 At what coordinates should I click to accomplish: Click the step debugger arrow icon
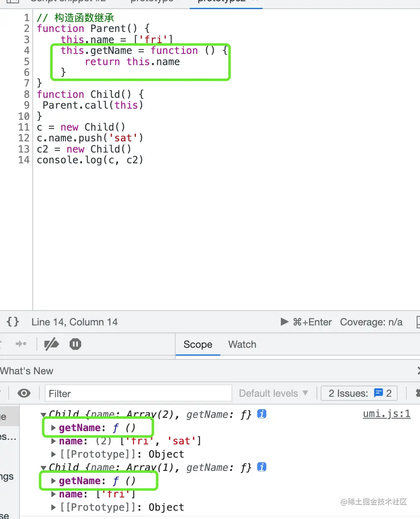pyautogui.click(x=21, y=344)
